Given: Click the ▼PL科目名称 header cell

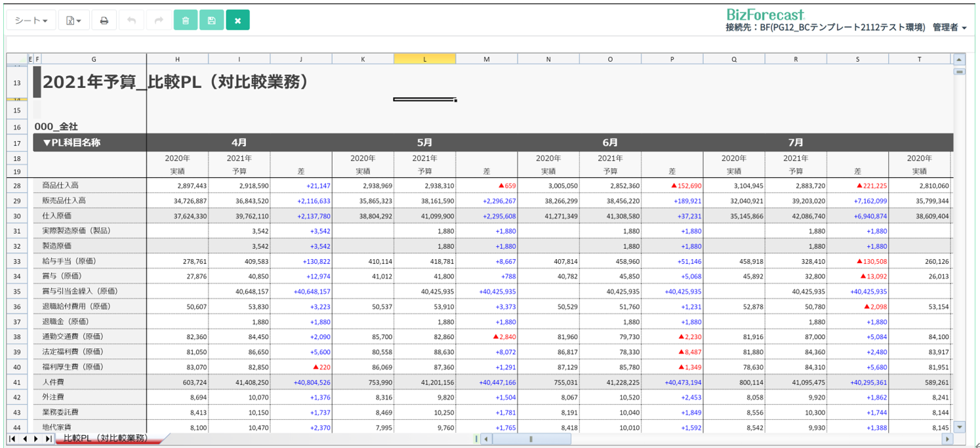Looking at the screenshot, I should coord(90,142).
